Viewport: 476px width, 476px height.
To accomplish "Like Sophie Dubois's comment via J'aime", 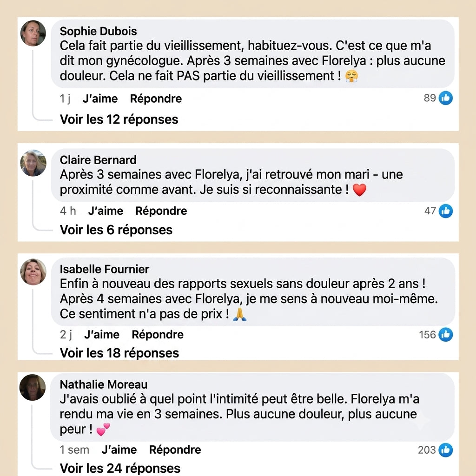I will click(x=100, y=99).
